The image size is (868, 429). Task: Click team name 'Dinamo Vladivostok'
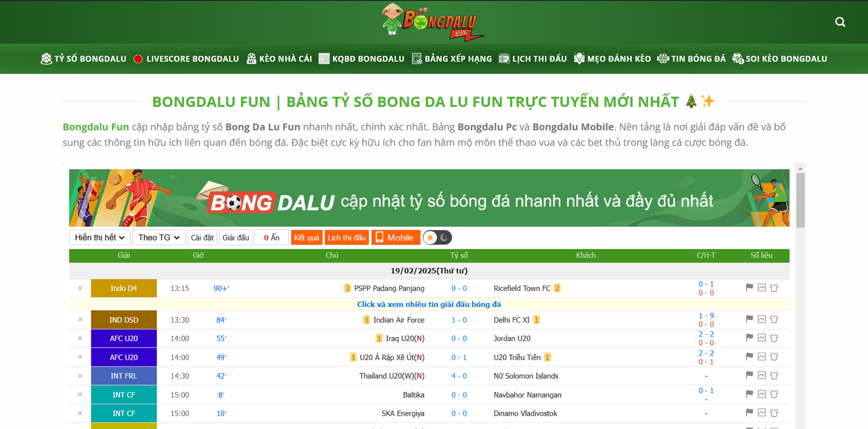click(x=526, y=413)
